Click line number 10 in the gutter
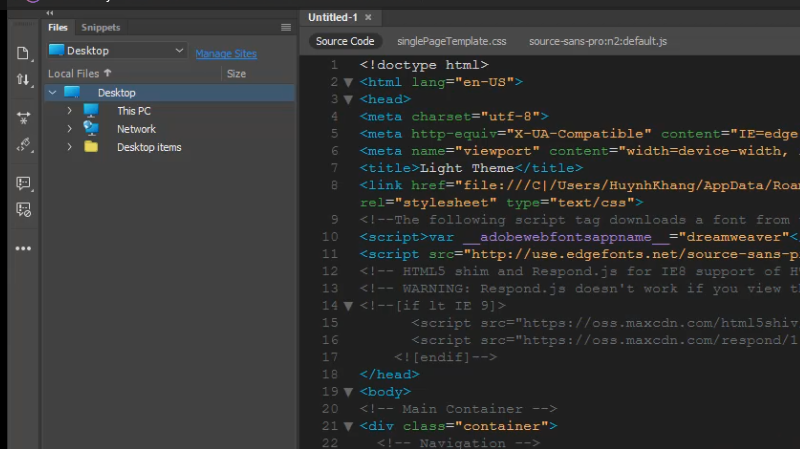 point(330,237)
